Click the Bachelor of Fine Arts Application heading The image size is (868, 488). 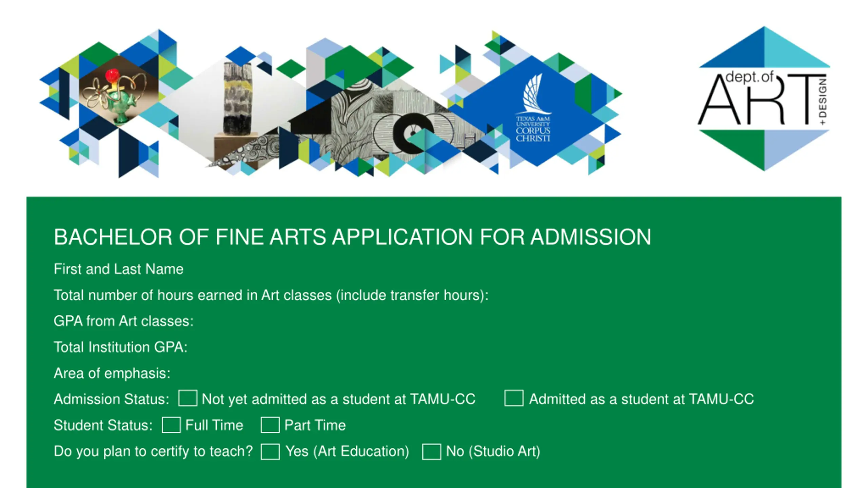352,237
